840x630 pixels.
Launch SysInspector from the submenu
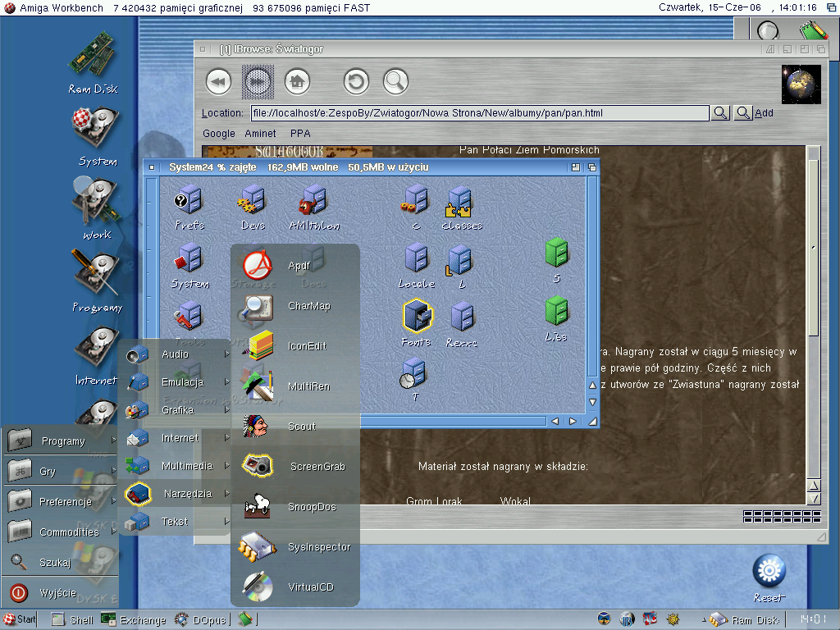coord(295,547)
